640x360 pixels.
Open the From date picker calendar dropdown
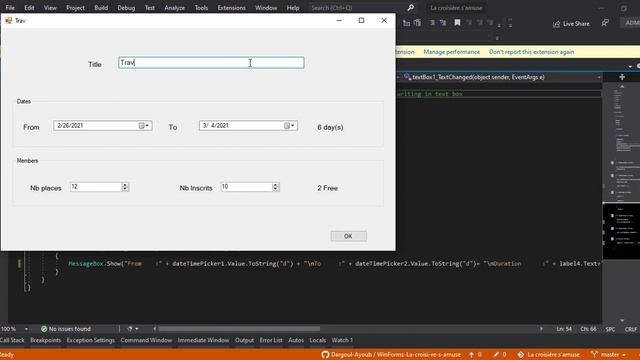[144, 126]
